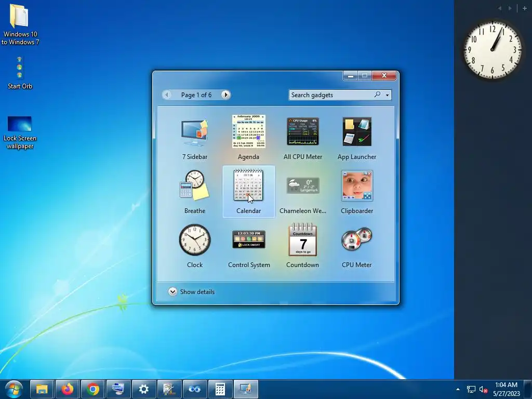Click the active gadgets taskbar button
532x399 pixels.
tap(246, 389)
